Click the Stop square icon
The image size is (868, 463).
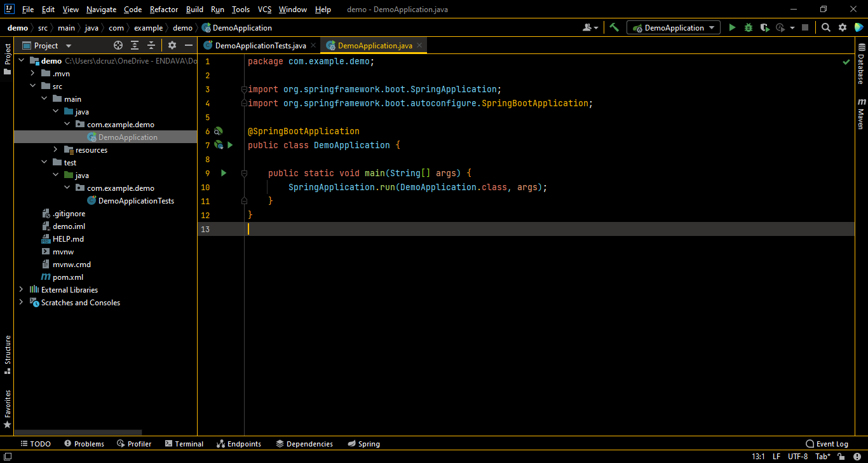(x=805, y=27)
